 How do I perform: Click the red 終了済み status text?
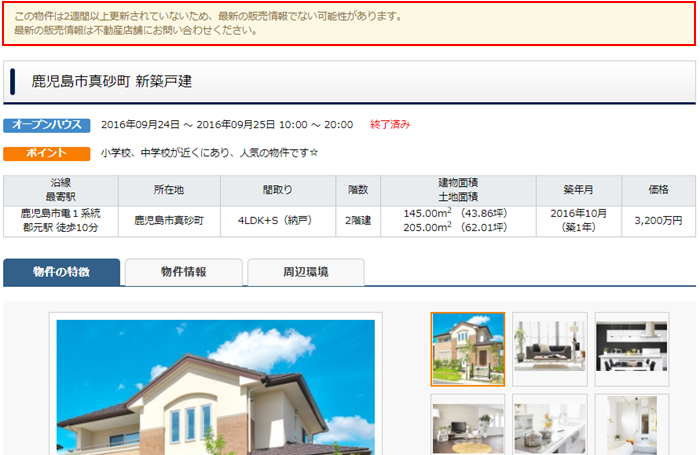click(390, 125)
